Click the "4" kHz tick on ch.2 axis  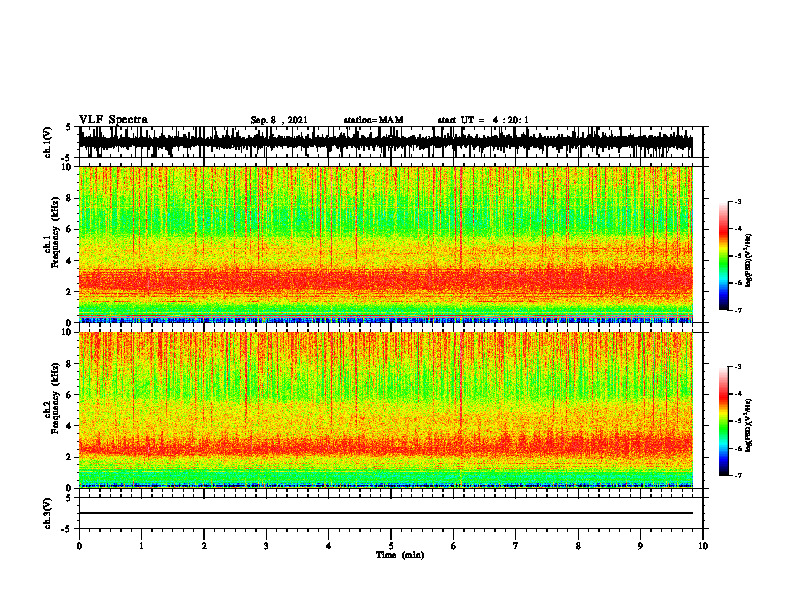tap(69, 426)
